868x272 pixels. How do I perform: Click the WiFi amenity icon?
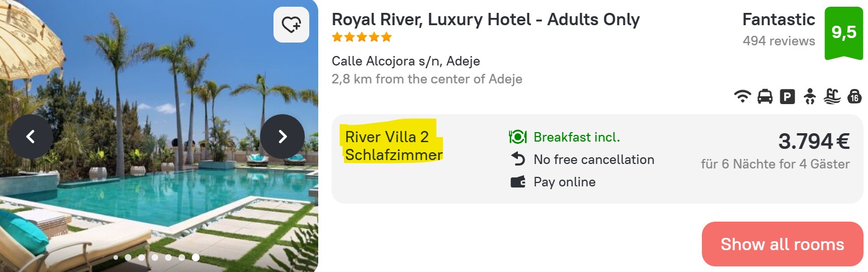point(742,97)
